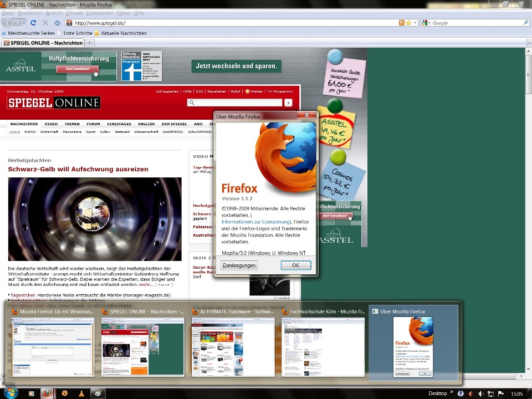
Task: Click the Google search engine icon
Action: click(x=424, y=23)
